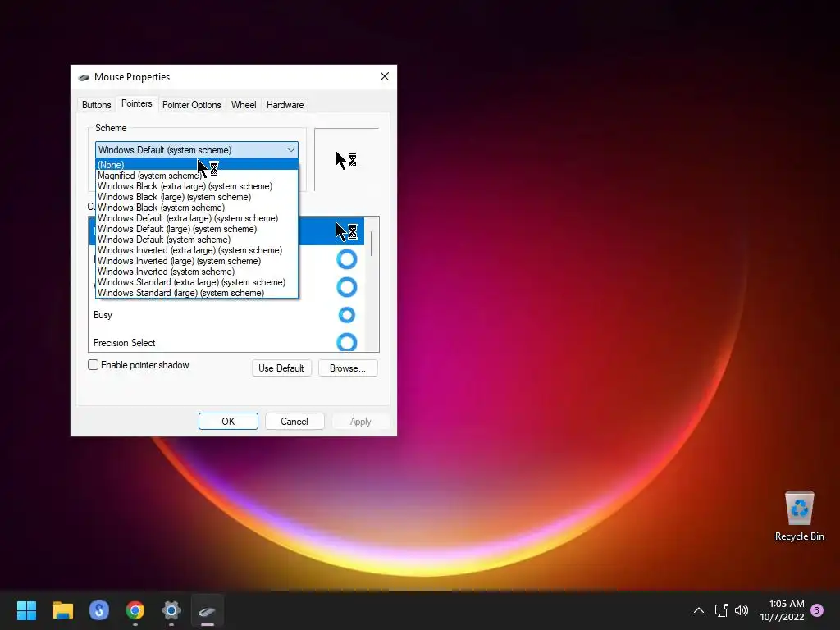
Task: Open the Pointer Options tab
Action: [x=191, y=105]
